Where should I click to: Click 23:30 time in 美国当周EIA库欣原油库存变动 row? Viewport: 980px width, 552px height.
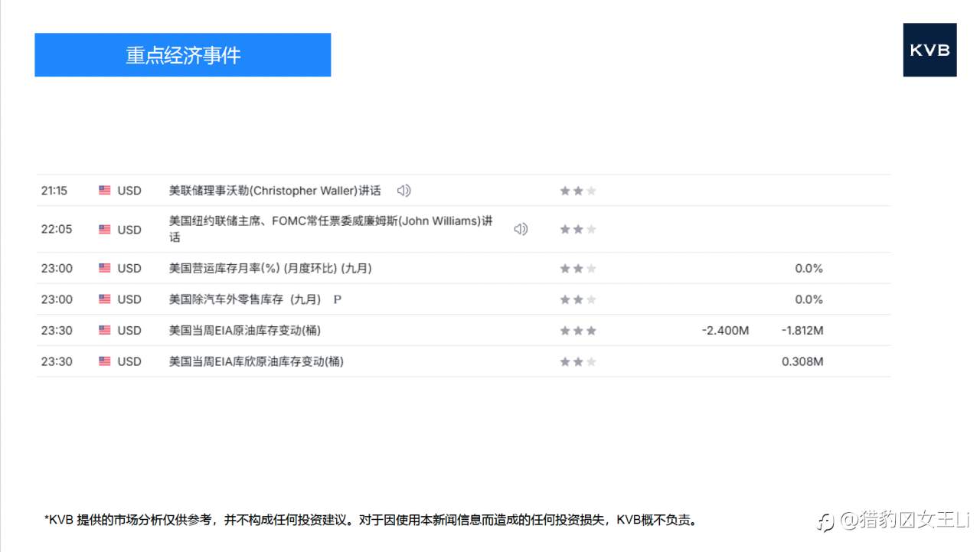(57, 361)
